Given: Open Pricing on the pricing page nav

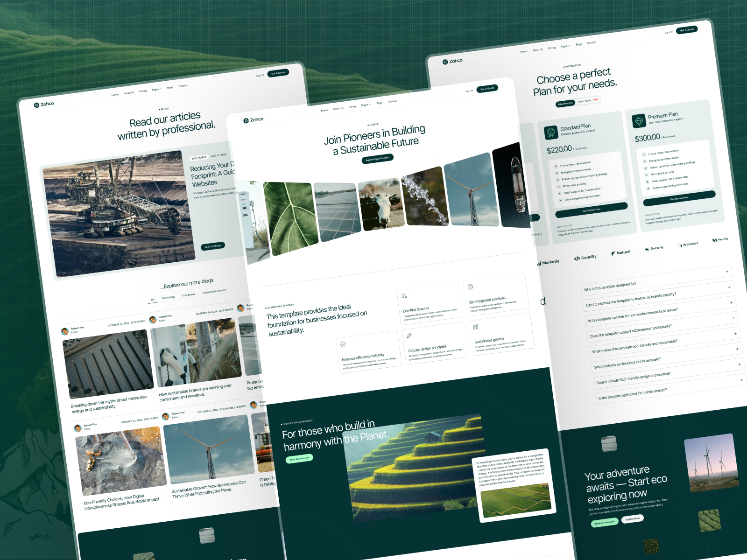Looking at the screenshot, I should (552, 48).
